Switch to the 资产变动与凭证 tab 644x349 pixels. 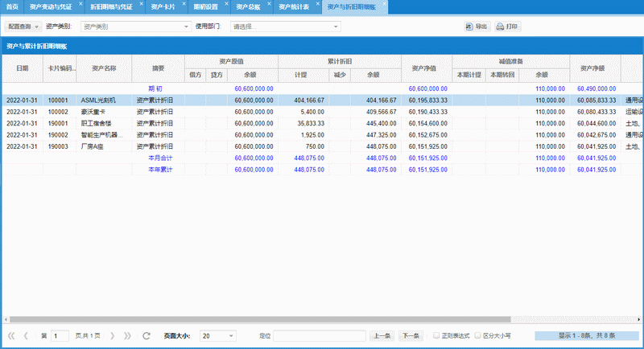pos(51,7)
